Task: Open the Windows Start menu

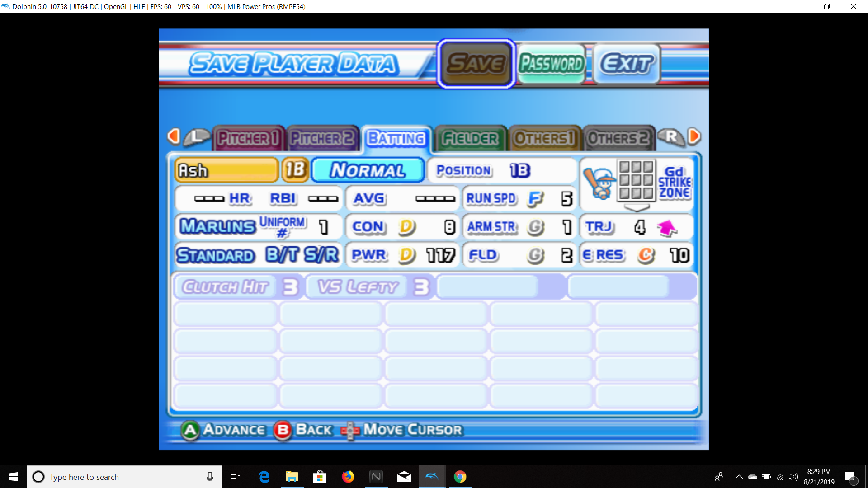Action: tap(13, 477)
